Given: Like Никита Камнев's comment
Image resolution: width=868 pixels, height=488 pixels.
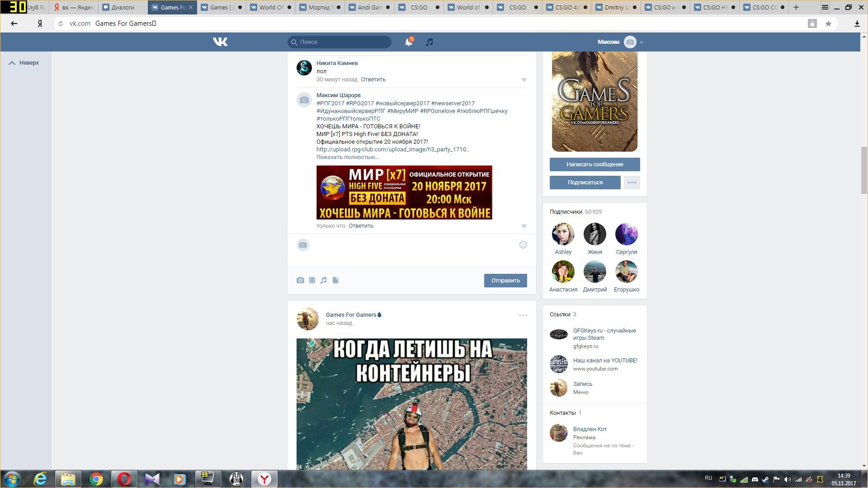Looking at the screenshot, I should (524, 80).
